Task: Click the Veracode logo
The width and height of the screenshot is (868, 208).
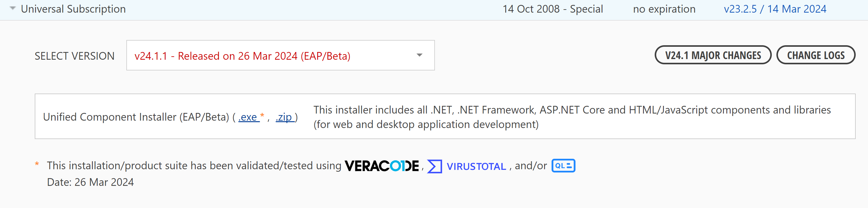Action: point(381,166)
